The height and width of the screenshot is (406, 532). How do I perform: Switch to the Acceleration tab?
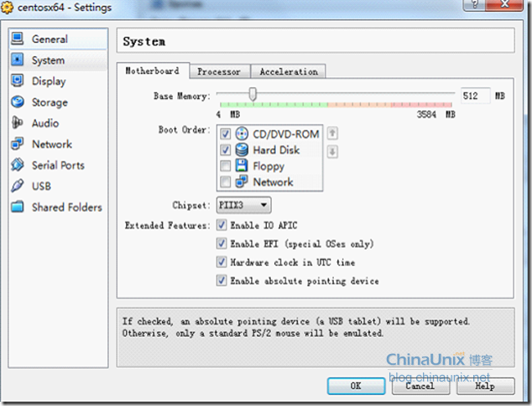point(289,71)
